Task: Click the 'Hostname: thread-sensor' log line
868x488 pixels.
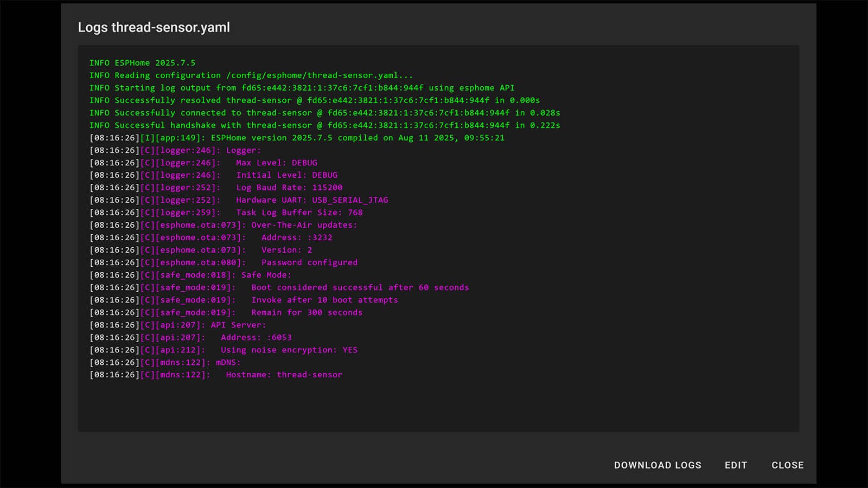Action: (284, 375)
